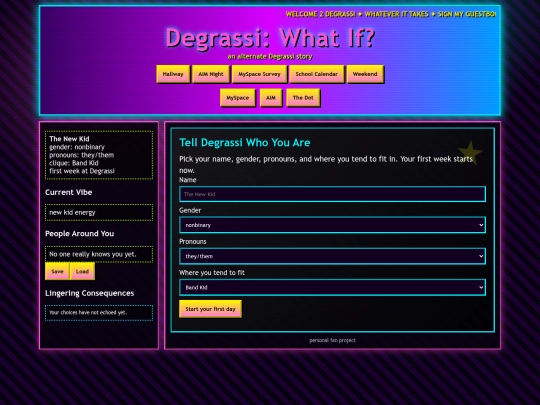Save your progress
This screenshot has width=540, height=405.
57,271
